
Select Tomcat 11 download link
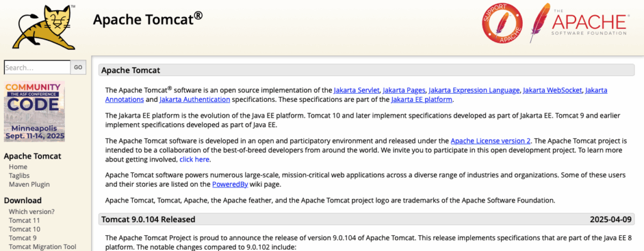[x=25, y=220]
